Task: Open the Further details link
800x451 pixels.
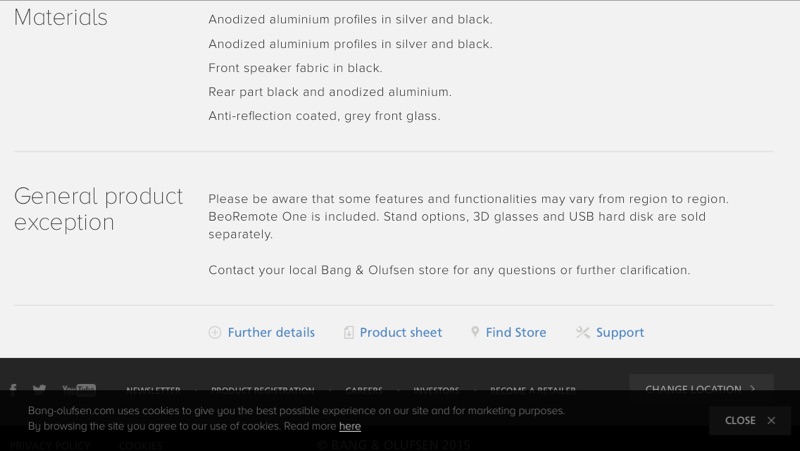Action: click(271, 333)
